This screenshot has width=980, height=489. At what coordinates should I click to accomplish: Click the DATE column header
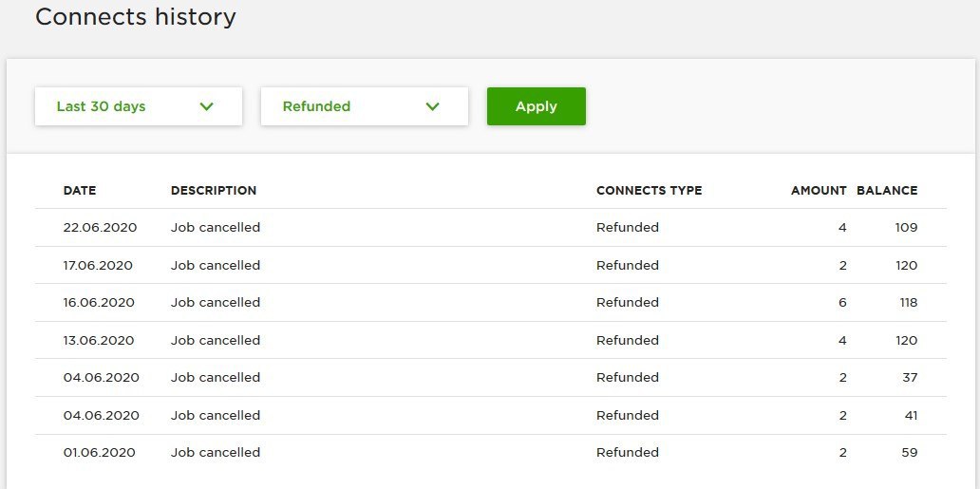[x=80, y=191]
